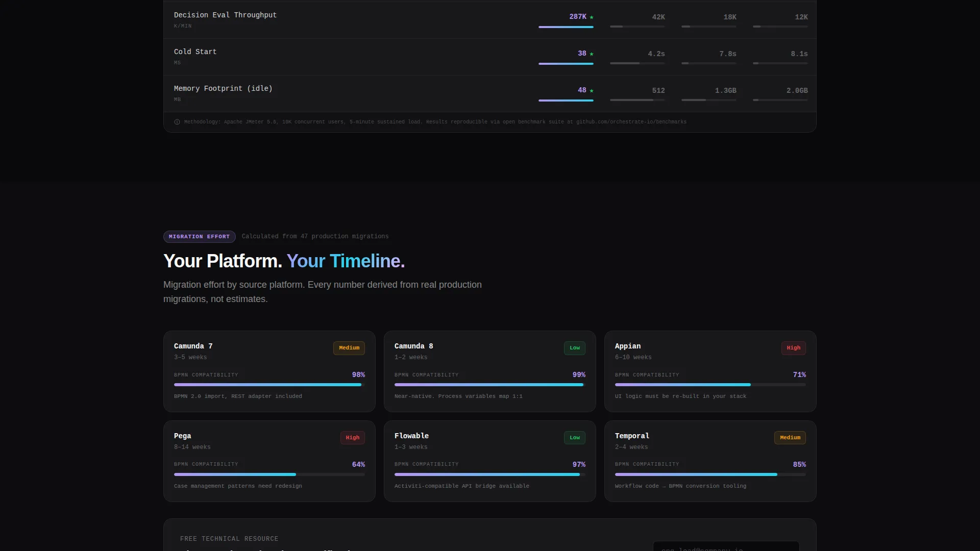Click Camunda 8 BPMN compatibility progress bar
This screenshot has height=551, width=980.
490,385
